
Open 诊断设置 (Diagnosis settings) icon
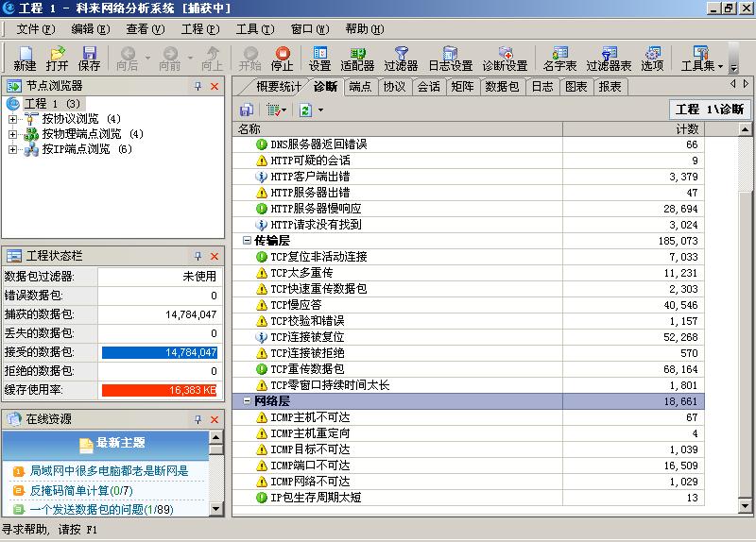505,59
